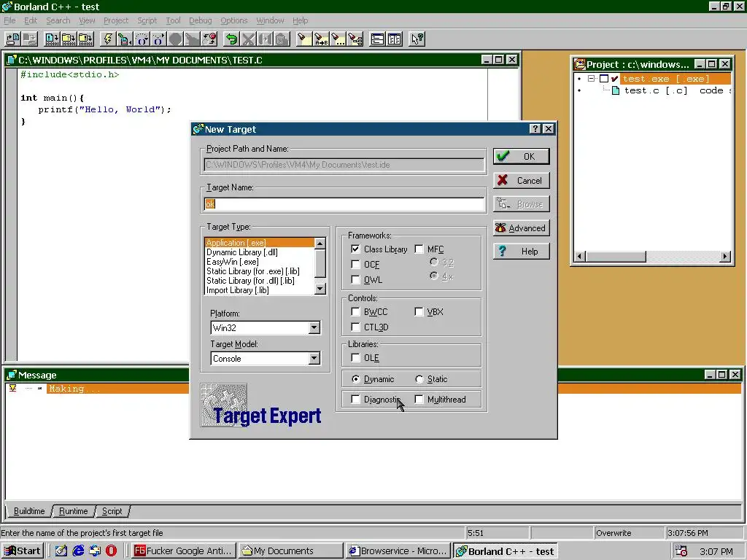Open the Project menu
The image size is (747, 560).
coord(116,20)
